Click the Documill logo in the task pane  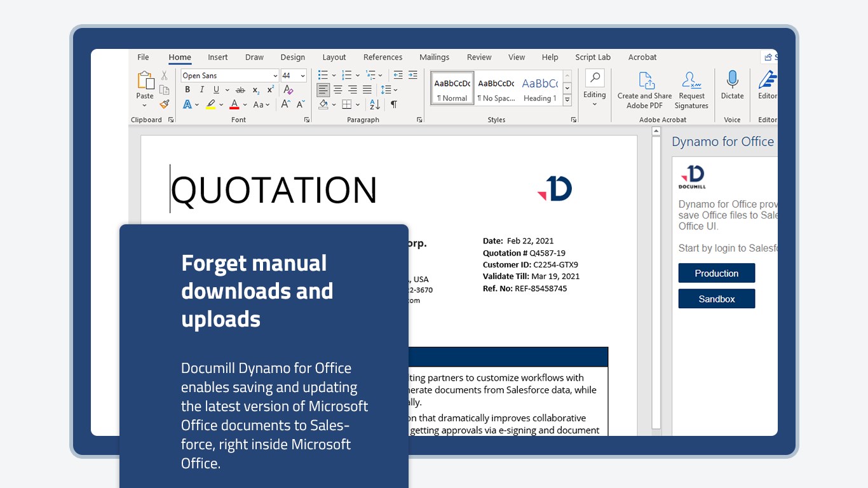click(692, 177)
